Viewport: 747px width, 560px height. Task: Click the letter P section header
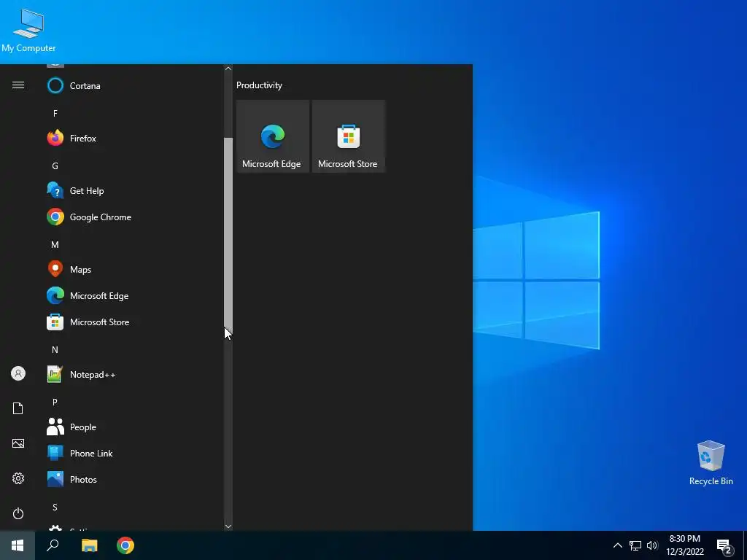[55, 402]
